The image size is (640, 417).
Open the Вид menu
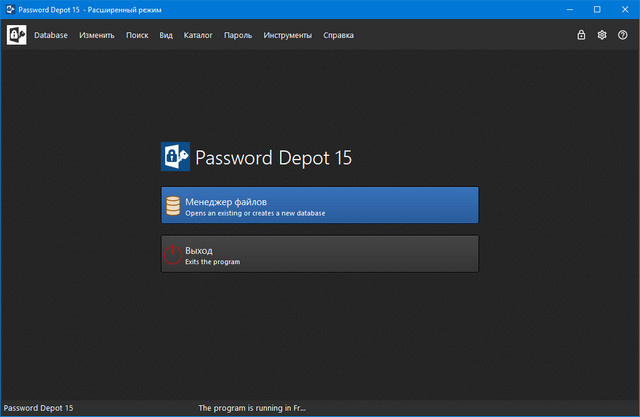(166, 35)
